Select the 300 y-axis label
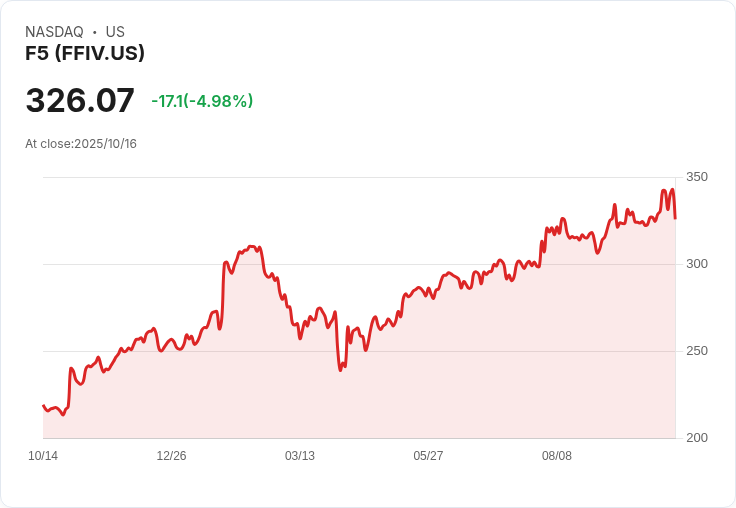Viewport: 736px width, 508px height. [696, 264]
